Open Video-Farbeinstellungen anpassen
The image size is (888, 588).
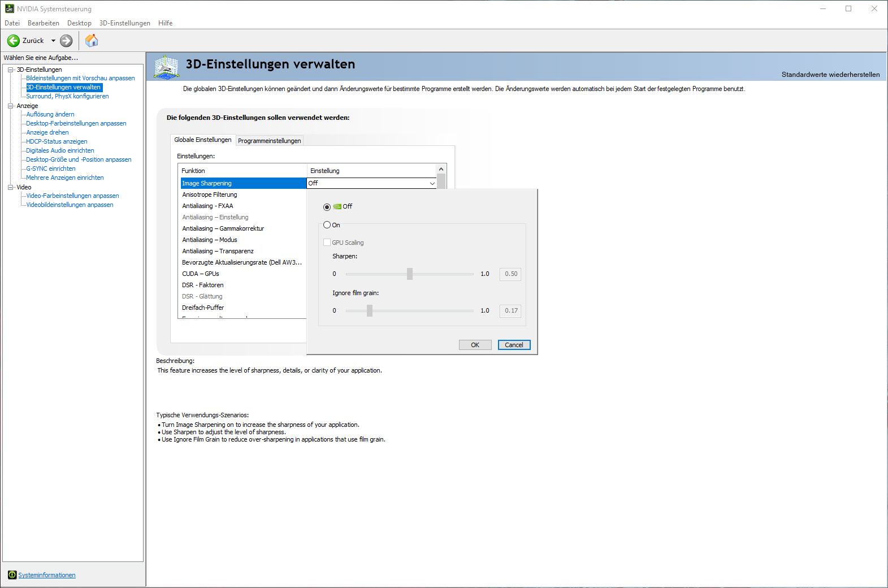click(x=72, y=196)
